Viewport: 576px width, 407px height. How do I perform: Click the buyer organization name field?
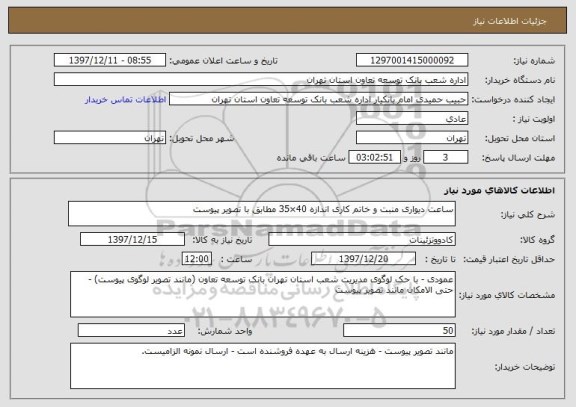[x=261, y=79]
